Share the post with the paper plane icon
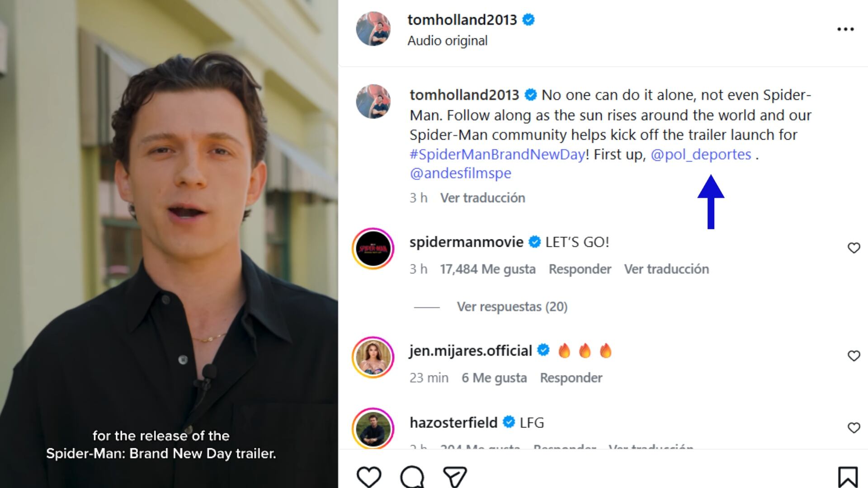This screenshot has height=488, width=868. [456, 475]
